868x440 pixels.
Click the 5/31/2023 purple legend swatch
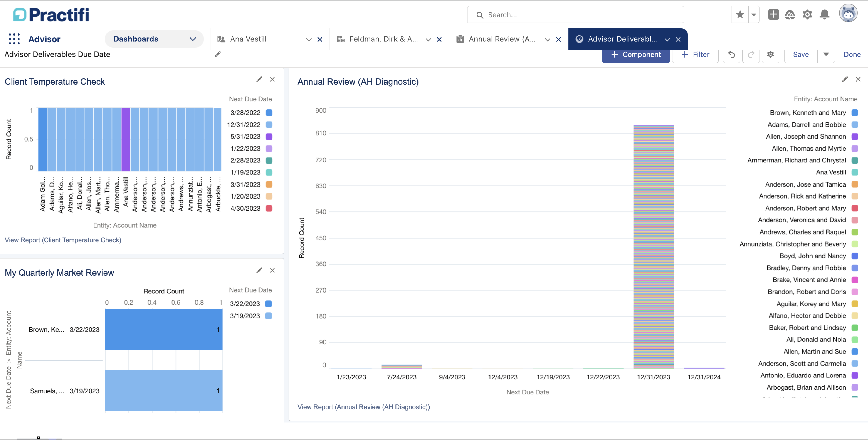[269, 136]
